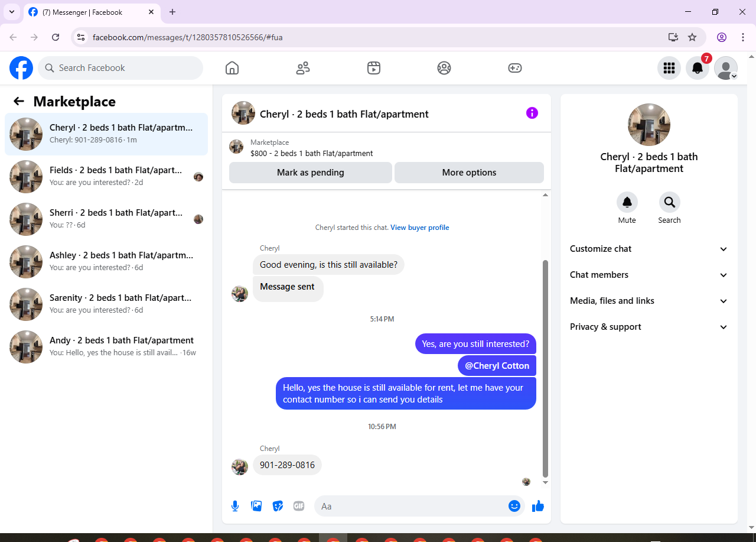Open the Chrome profile icon
The height and width of the screenshot is (542, 756).
[x=722, y=37]
